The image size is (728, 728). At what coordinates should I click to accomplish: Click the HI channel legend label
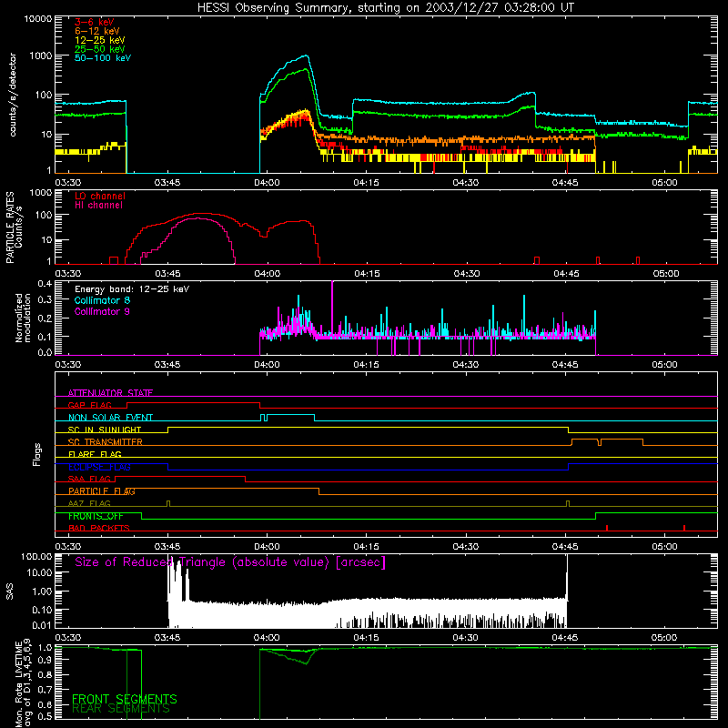click(x=98, y=205)
